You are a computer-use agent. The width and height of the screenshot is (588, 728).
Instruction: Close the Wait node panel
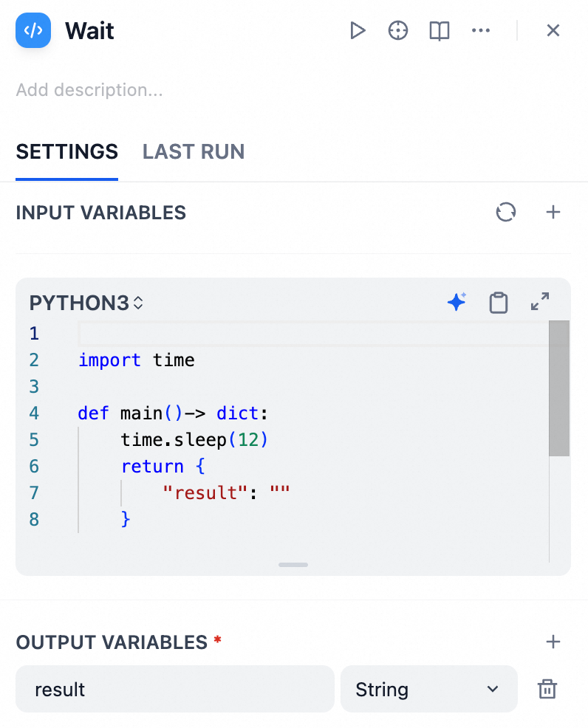pyautogui.click(x=553, y=31)
